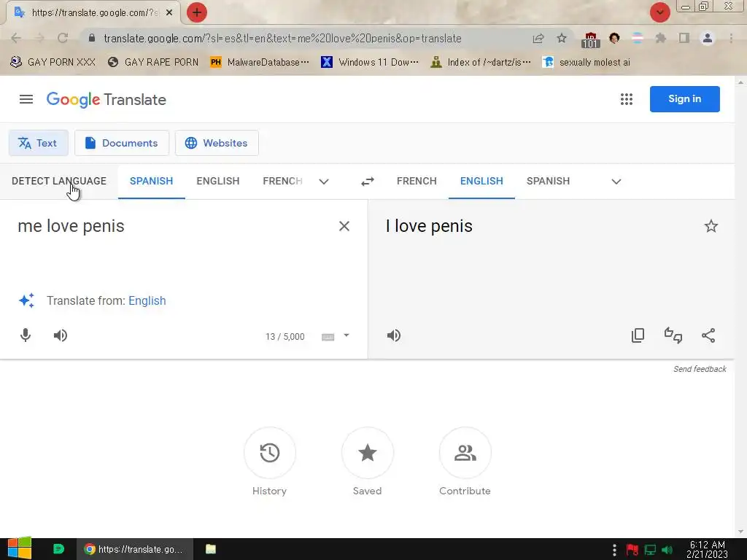The image size is (747, 560).
Task: Close the Google Translate browser tab
Action: (x=169, y=13)
